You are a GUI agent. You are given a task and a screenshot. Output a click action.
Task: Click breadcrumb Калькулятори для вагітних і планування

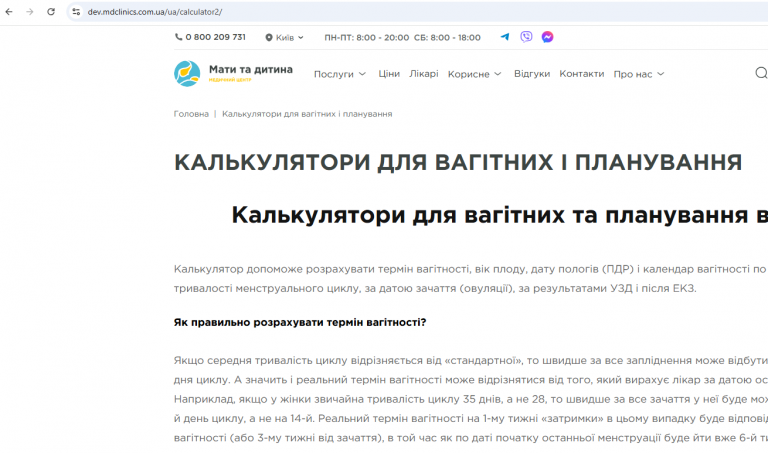pos(307,114)
